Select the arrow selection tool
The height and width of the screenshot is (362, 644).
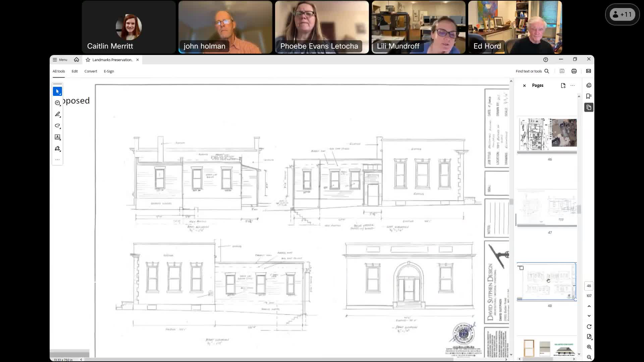[57, 92]
